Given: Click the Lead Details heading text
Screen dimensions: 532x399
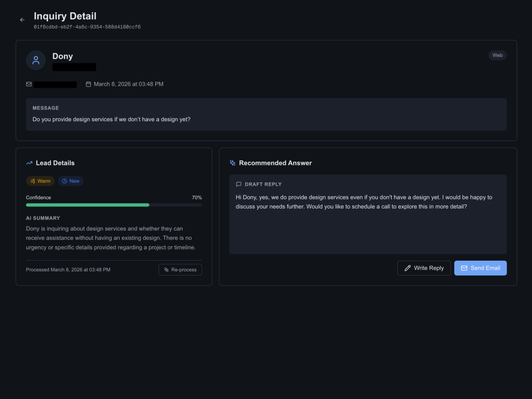Looking at the screenshot, I should pos(55,163).
